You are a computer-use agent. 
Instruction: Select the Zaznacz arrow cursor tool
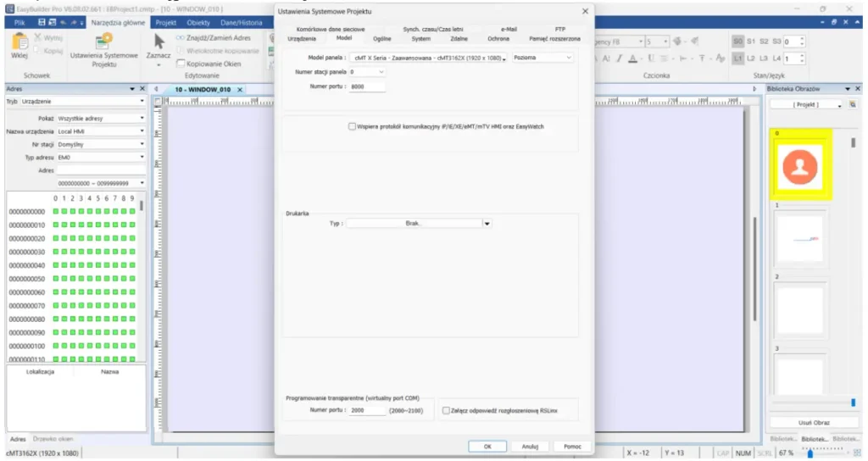159,42
